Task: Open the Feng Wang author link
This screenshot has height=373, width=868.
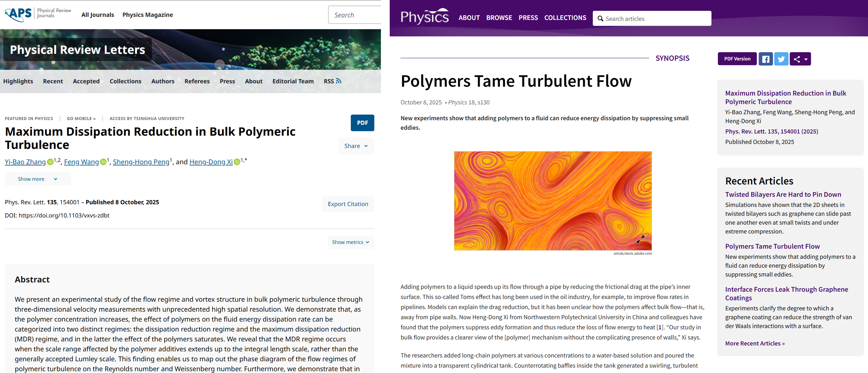Action: coord(81,162)
